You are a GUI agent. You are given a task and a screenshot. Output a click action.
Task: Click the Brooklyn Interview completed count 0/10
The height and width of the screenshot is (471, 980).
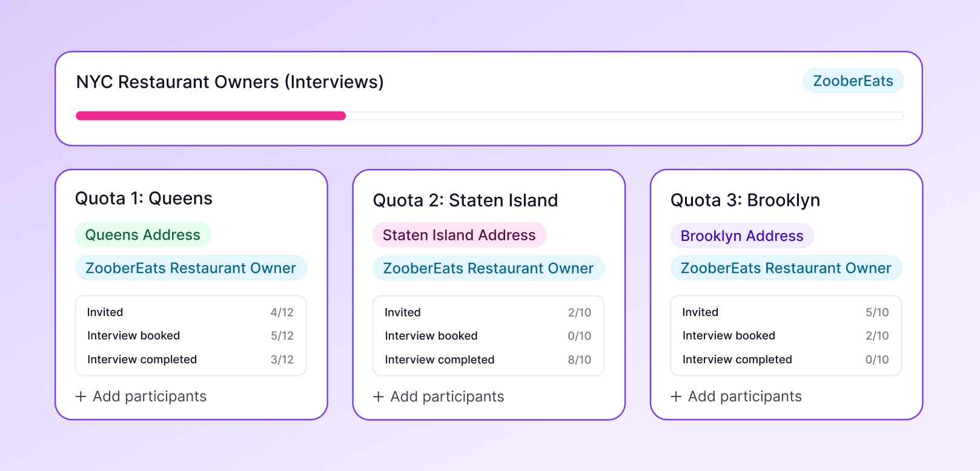(877, 360)
